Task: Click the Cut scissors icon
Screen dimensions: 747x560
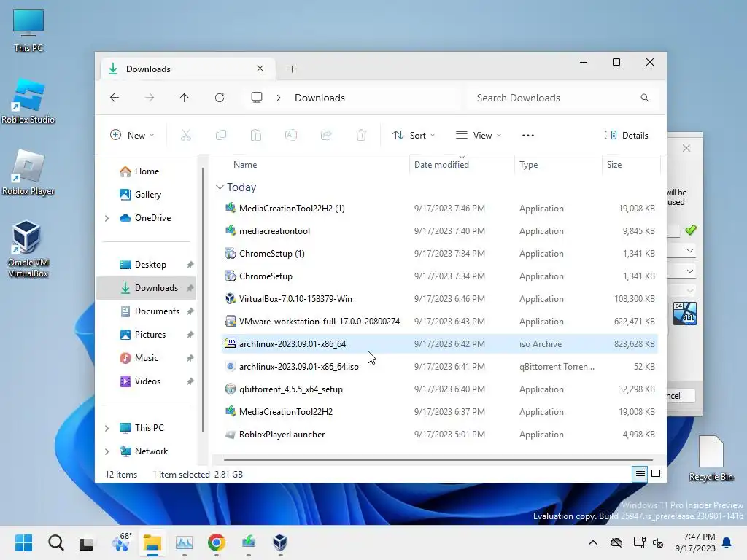Action: click(186, 135)
